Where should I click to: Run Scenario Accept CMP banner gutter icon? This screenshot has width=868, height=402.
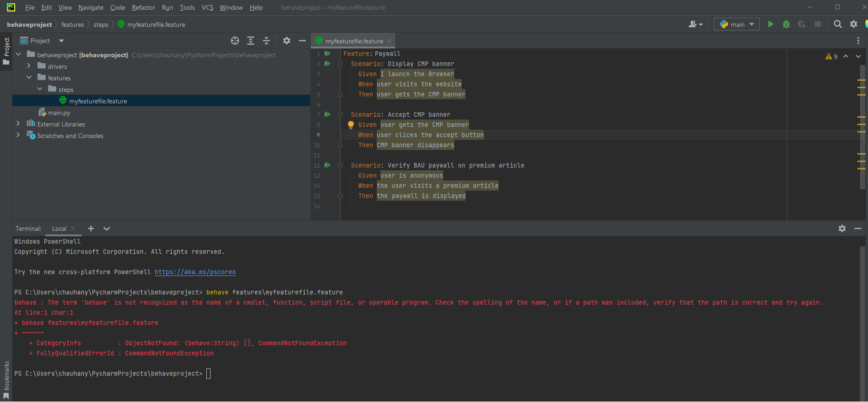pyautogui.click(x=327, y=114)
